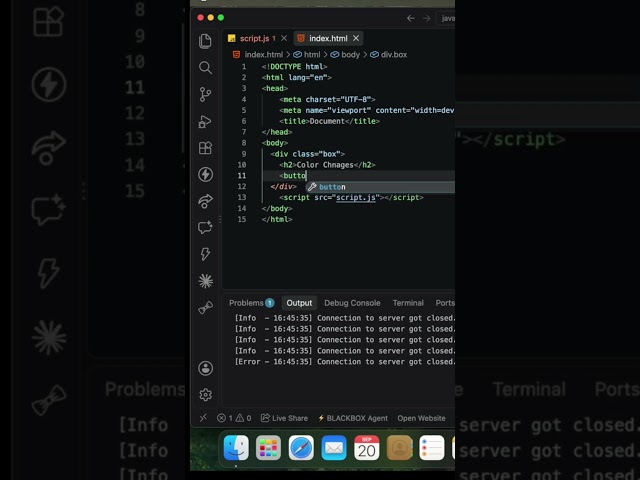The height and width of the screenshot is (480, 640).
Task: Open the Terminal panel tab
Action: point(408,303)
